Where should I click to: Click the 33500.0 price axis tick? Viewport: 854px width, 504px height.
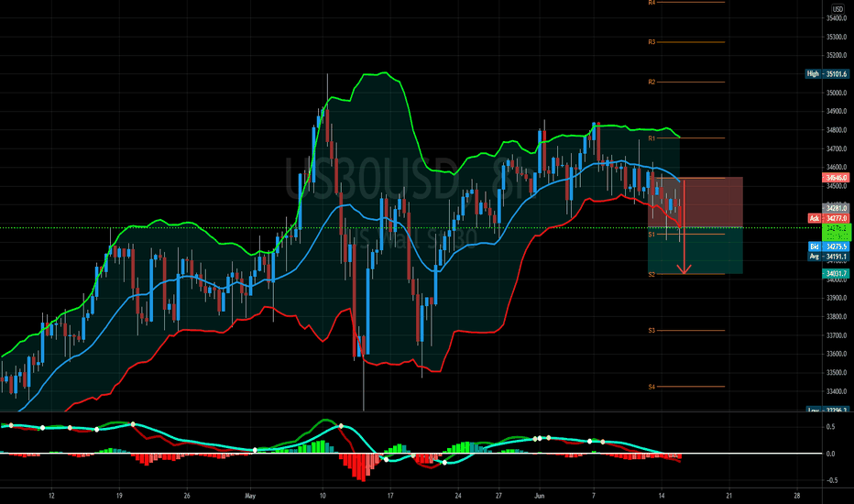click(x=837, y=373)
